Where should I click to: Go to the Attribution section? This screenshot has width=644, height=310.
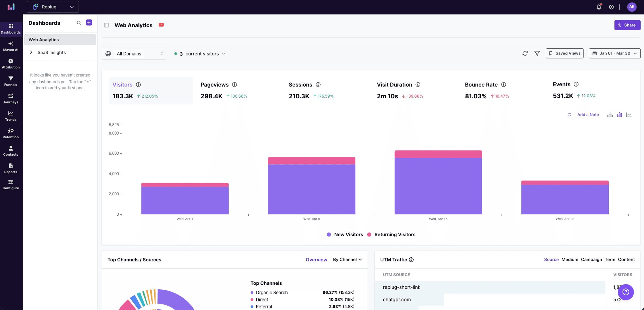(x=11, y=64)
